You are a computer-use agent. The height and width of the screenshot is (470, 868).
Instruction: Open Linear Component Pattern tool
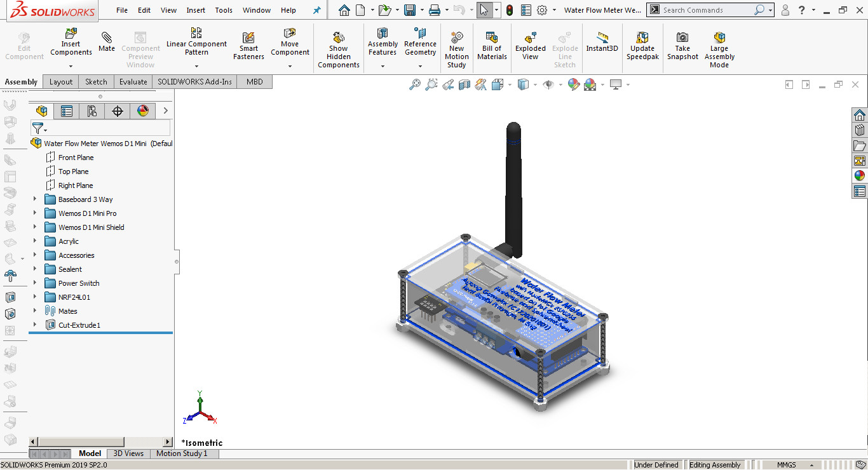coord(196,41)
